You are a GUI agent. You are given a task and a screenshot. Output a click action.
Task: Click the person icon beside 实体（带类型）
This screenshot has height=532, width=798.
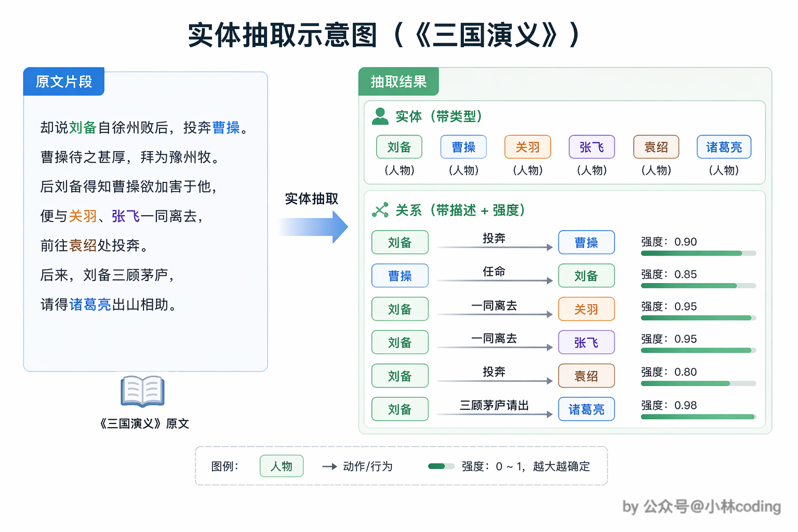[380, 116]
